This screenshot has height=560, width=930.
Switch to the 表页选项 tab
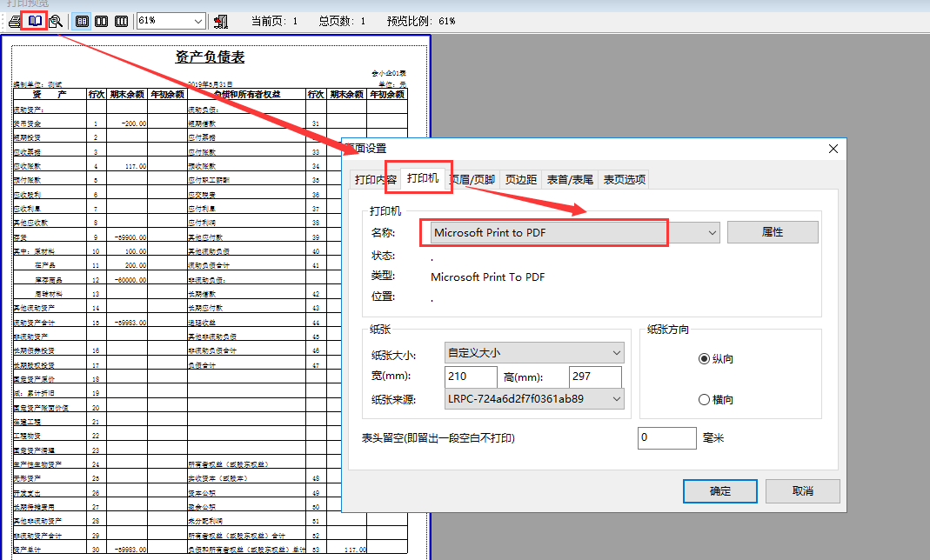point(625,179)
